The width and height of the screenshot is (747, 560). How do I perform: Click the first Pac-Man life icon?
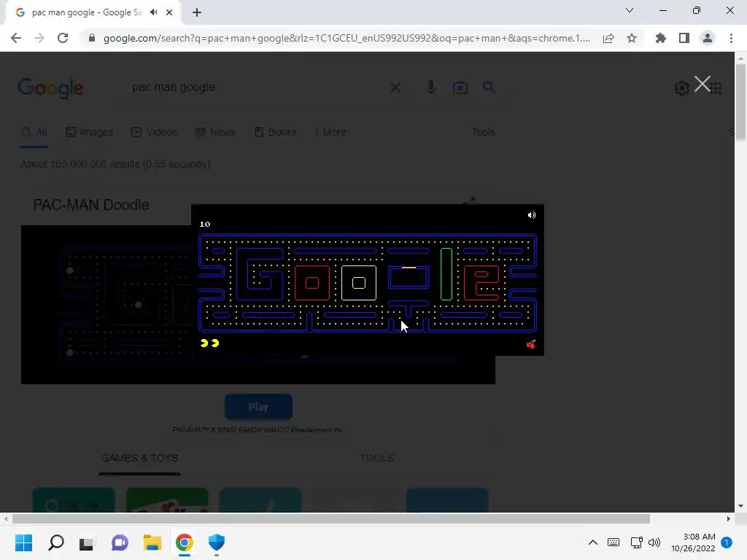(x=204, y=343)
